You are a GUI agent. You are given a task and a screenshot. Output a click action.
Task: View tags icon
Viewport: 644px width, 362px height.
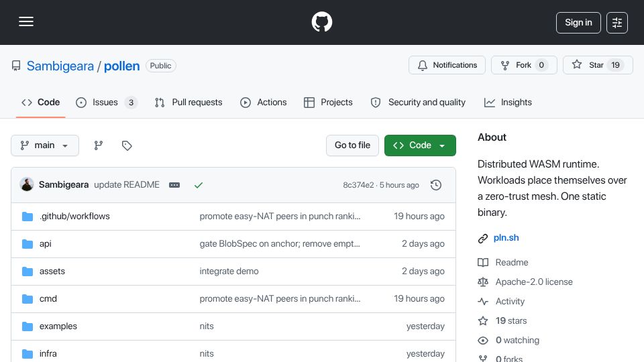click(127, 145)
